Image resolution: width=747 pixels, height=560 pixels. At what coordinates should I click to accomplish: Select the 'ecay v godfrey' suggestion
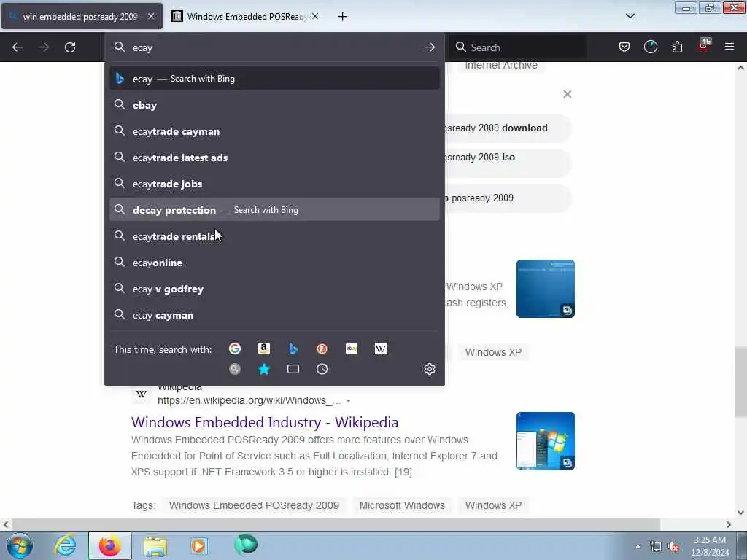pyautogui.click(x=274, y=289)
